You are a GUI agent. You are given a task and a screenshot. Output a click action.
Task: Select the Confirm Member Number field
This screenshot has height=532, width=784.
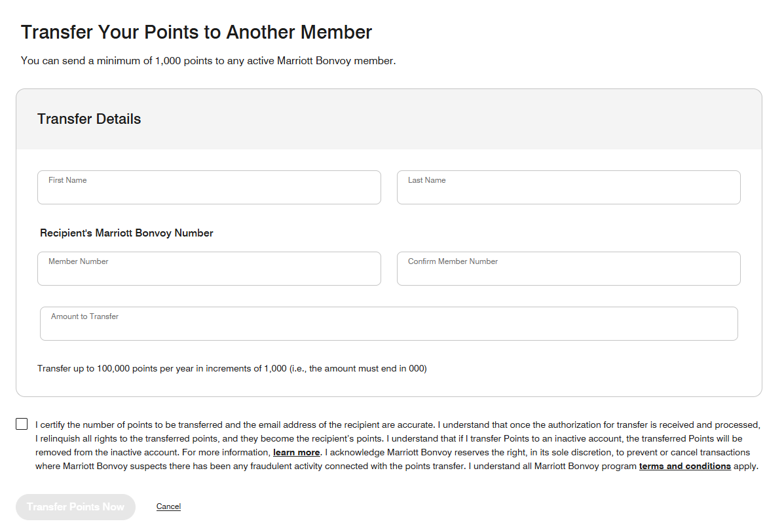(x=568, y=269)
